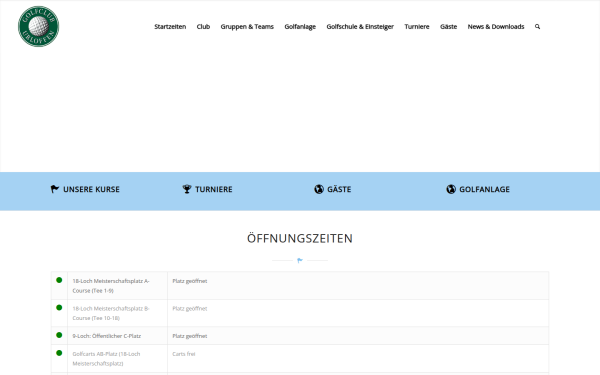
Task: Go to Turniere in blue bar
Action: click(214, 189)
